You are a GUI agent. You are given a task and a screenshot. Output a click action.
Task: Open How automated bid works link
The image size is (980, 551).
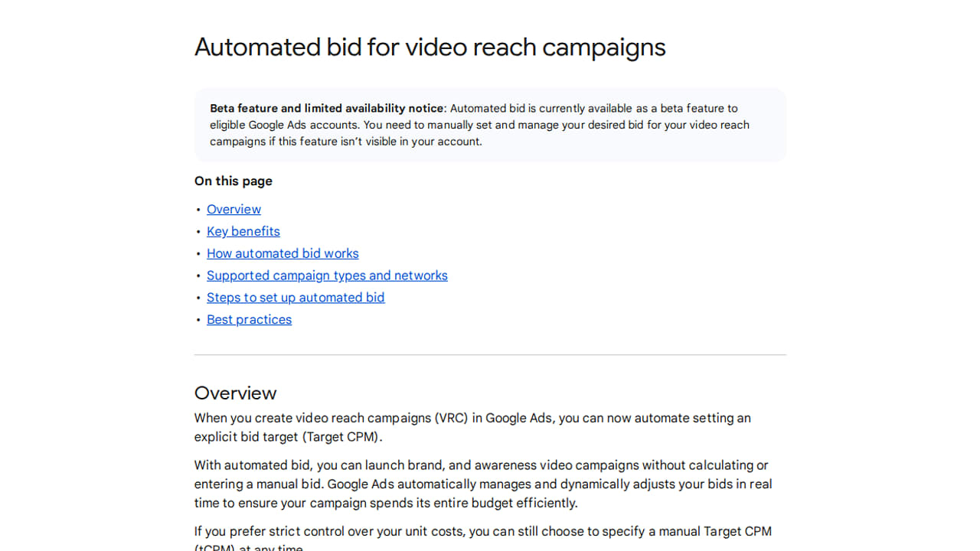click(x=283, y=253)
